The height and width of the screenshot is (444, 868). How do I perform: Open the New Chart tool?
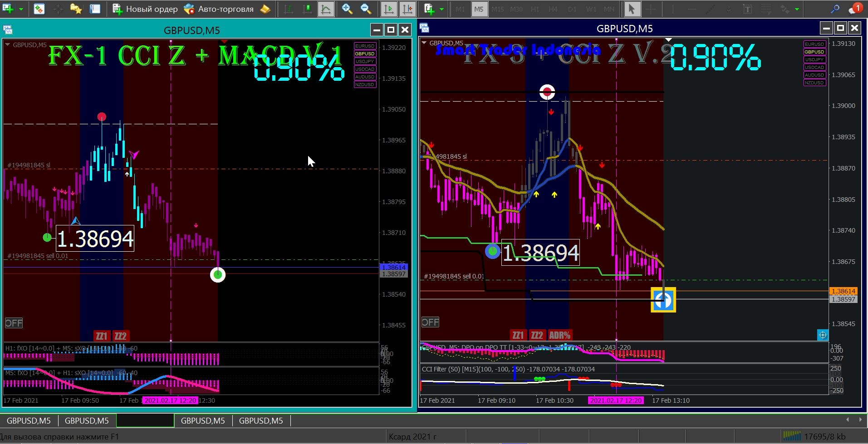pos(8,9)
